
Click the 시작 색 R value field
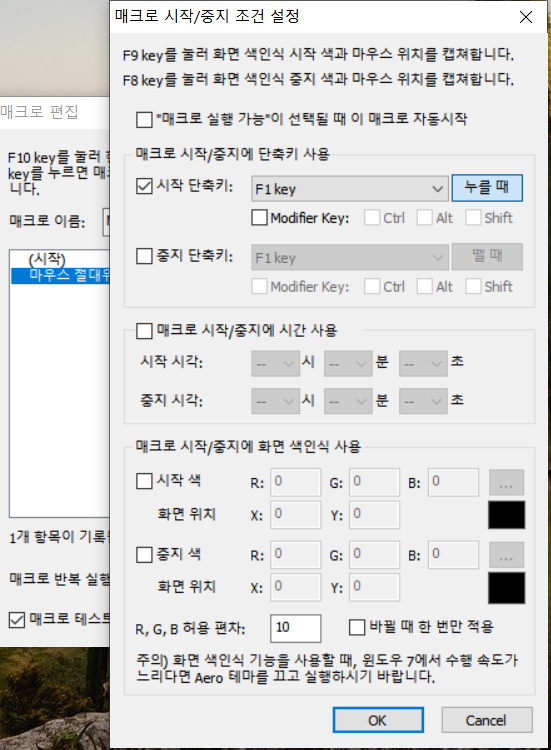[296, 482]
